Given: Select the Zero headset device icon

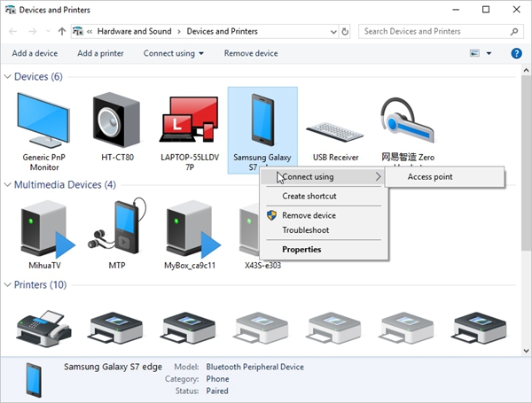Looking at the screenshot, I should tap(408, 120).
